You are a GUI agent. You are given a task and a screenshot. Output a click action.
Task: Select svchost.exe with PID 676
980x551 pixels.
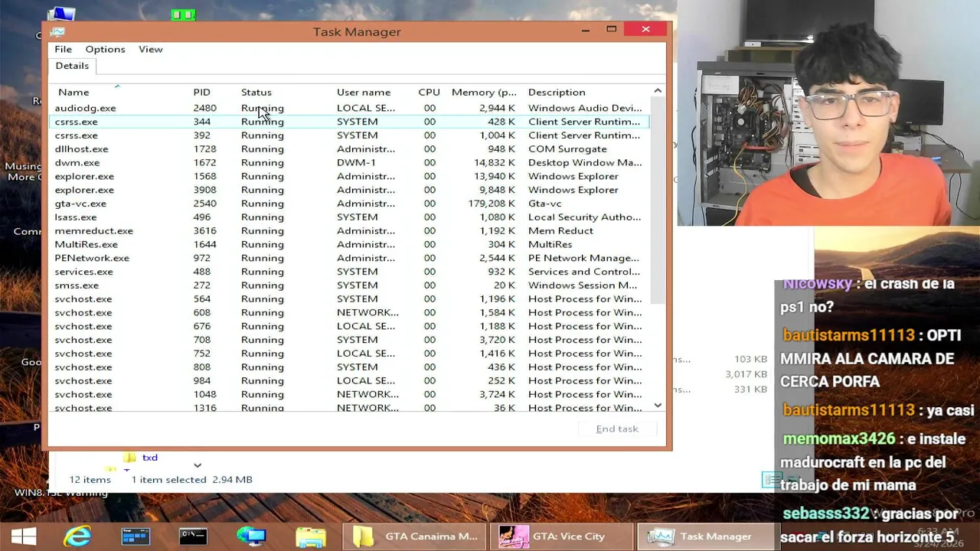click(x=350, y=326)
